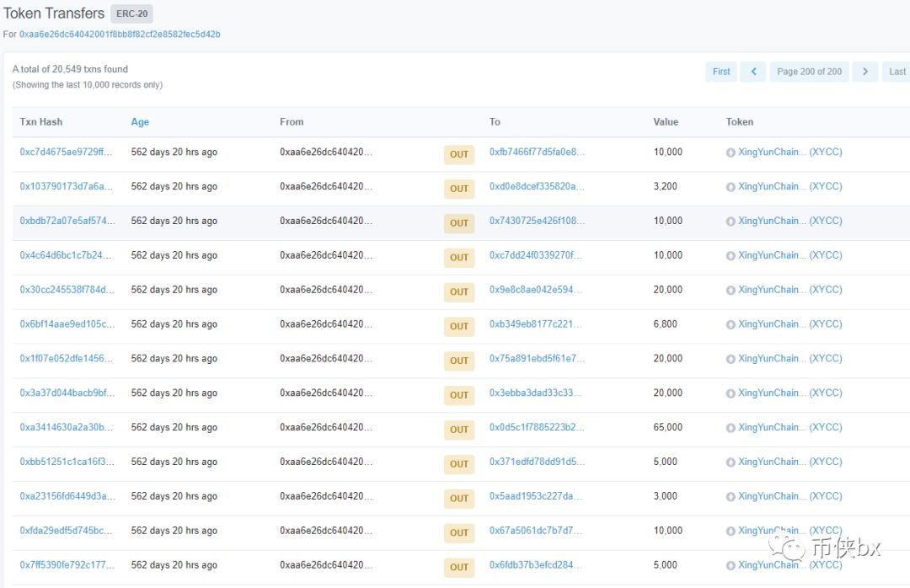The image size is (910, 588).
Task: Open transaction hash 0x6bf14aae9ed105c...
Action: [67, 323]
